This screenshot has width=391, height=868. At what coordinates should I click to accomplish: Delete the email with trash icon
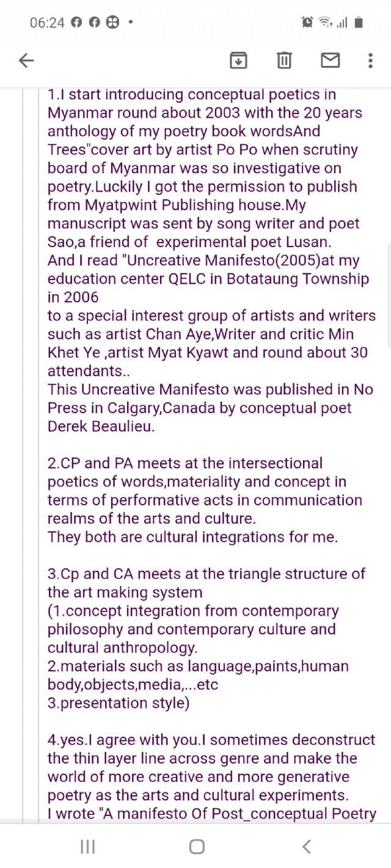[x=284, y=60]
